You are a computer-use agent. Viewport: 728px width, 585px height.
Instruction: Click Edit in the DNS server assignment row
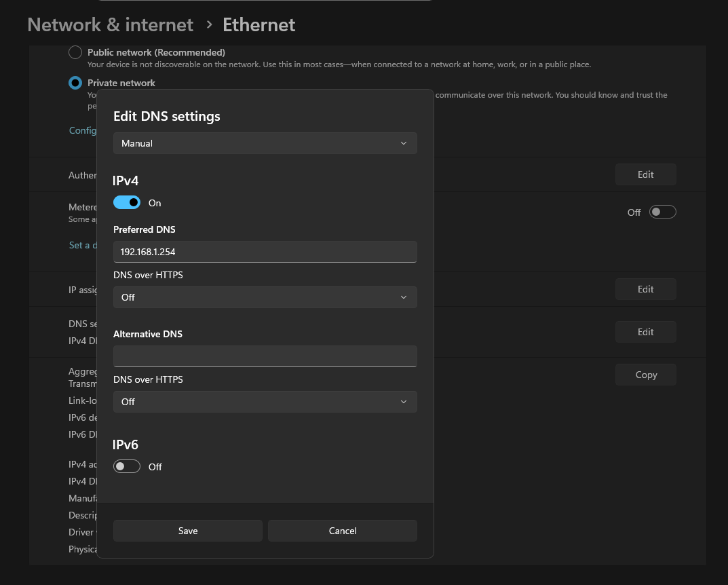click(645, 332)
